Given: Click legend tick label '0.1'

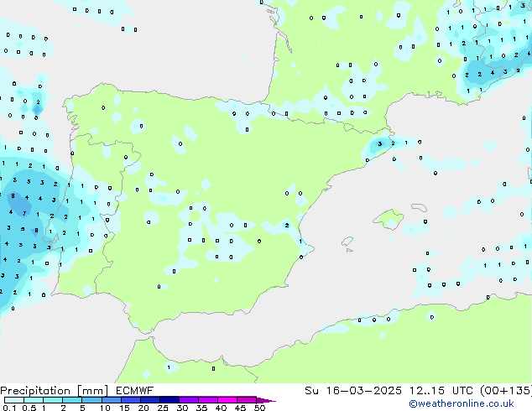Looking at the screenshot, I should pos(9,408).
